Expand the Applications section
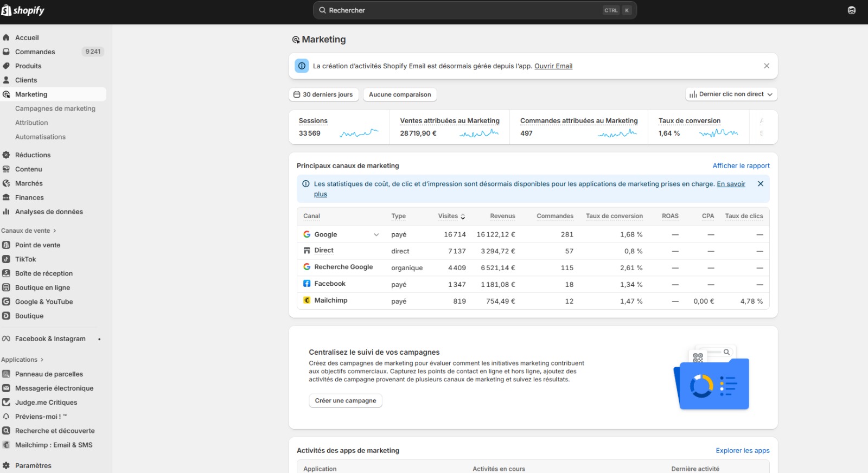Viewport: 868px width, 473px height. [x=22, y=360]
